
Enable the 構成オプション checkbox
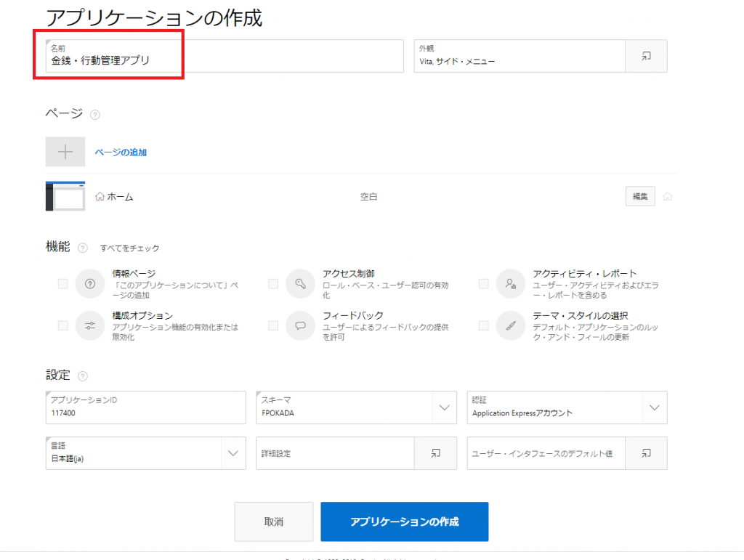tap(62, 325)
